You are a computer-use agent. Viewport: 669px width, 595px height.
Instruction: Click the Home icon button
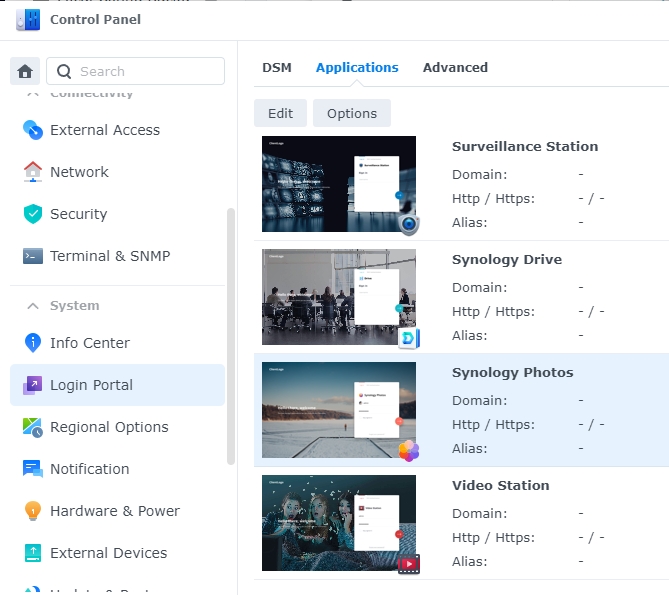tap(25, 71)
